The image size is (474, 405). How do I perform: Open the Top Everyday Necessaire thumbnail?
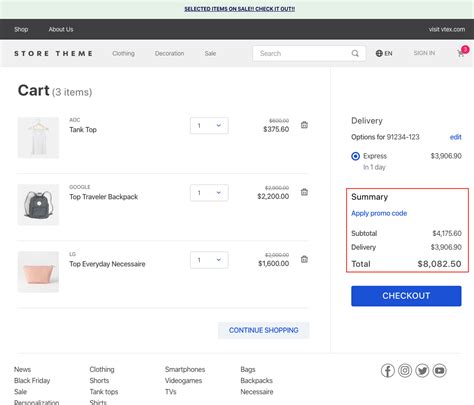tap(38, 272)
